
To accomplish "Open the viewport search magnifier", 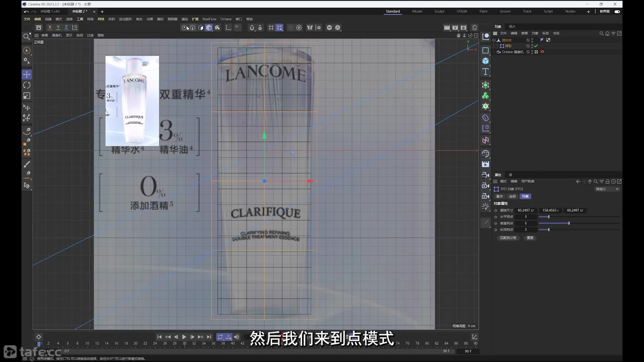I will 26,37.
